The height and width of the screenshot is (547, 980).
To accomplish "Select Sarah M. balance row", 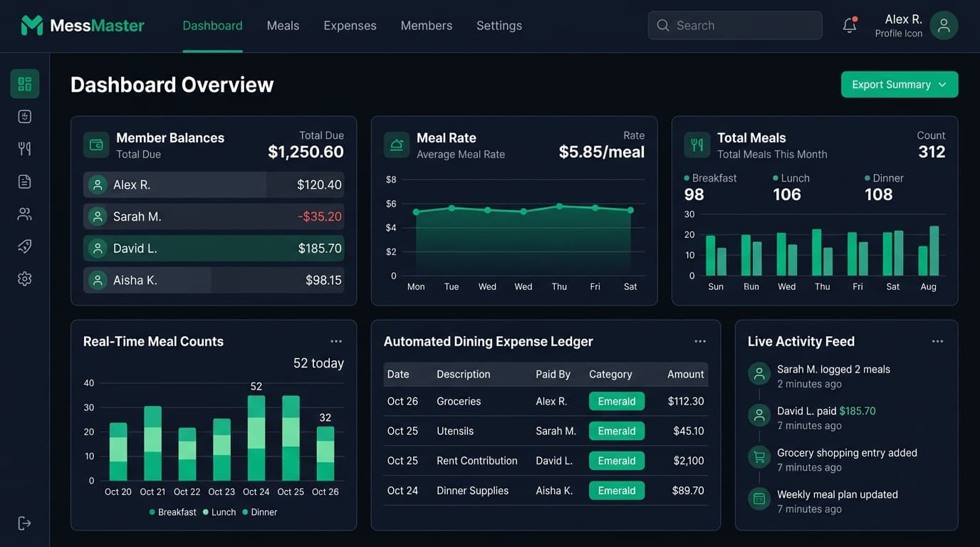I will (x=214, y=217).
